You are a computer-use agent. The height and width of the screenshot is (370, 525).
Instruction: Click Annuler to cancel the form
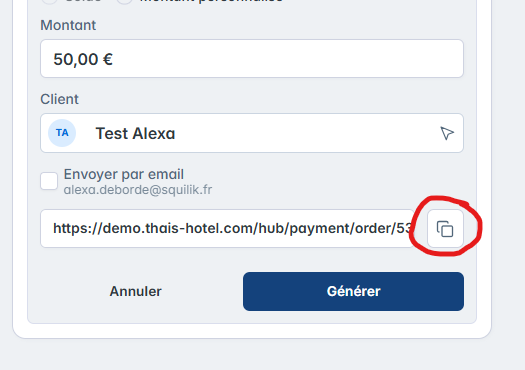tap(136, 291)
